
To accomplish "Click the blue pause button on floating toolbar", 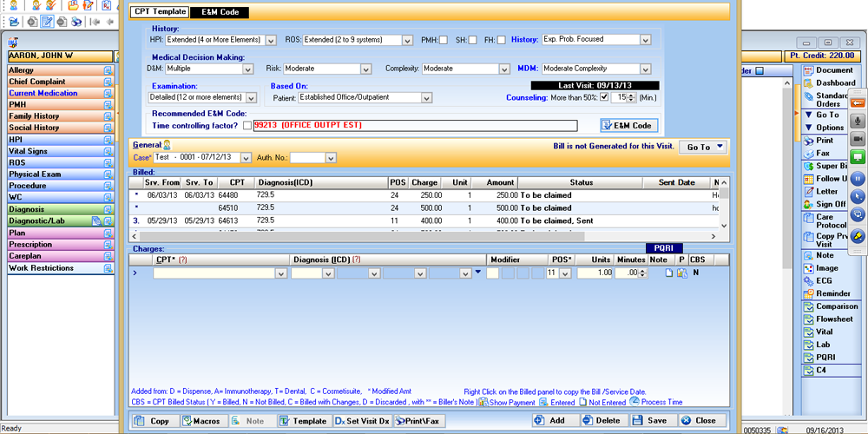I will click(858, 178).
